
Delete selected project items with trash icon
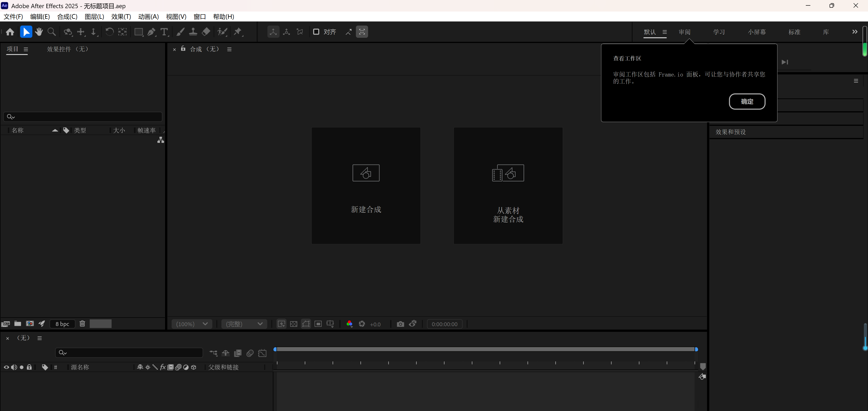82,324
